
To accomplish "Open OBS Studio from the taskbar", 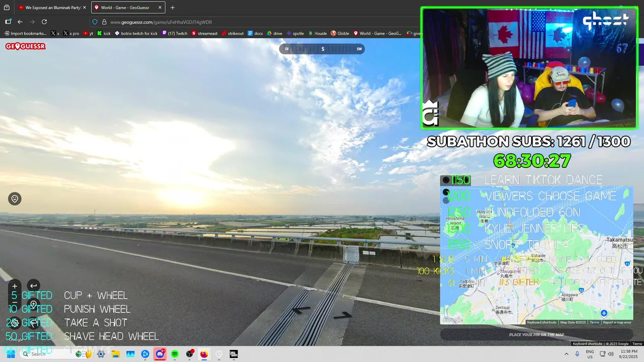I will pos(190,354).
